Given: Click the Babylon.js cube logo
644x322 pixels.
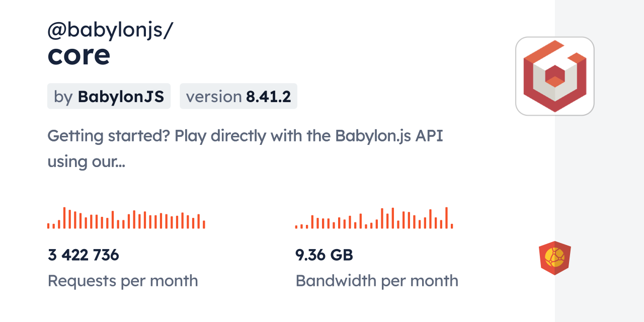Looking at the screenshot, I should click(554, 76).
